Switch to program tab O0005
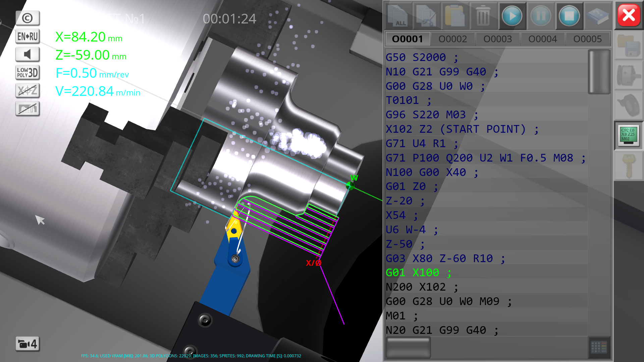This screenshot has height=362, width=644. point(587,39)
